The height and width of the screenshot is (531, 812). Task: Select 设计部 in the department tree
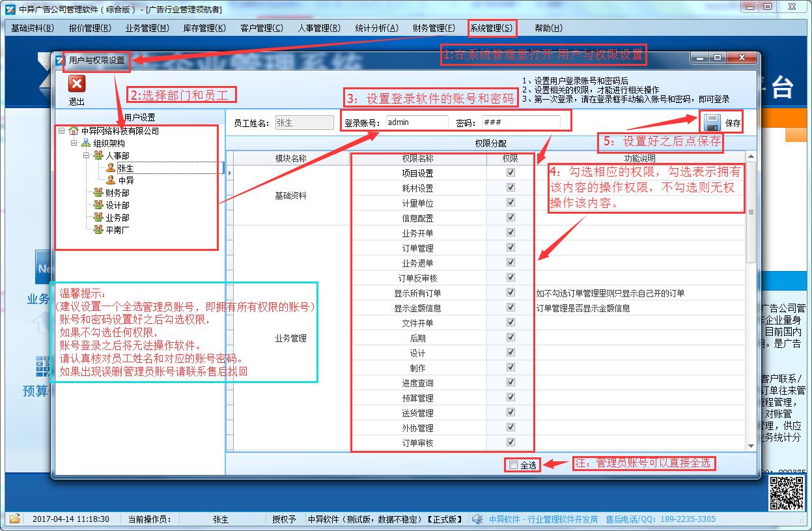tap(118, 205)
